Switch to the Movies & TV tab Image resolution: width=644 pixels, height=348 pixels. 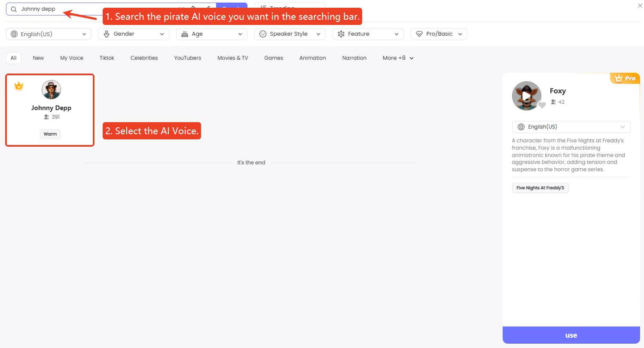[x=232, y=58]
